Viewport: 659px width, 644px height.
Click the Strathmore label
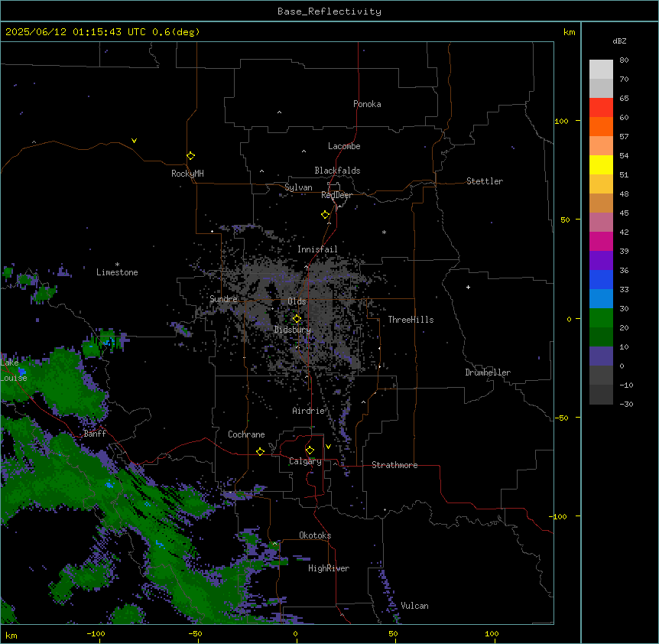(394, 465)
